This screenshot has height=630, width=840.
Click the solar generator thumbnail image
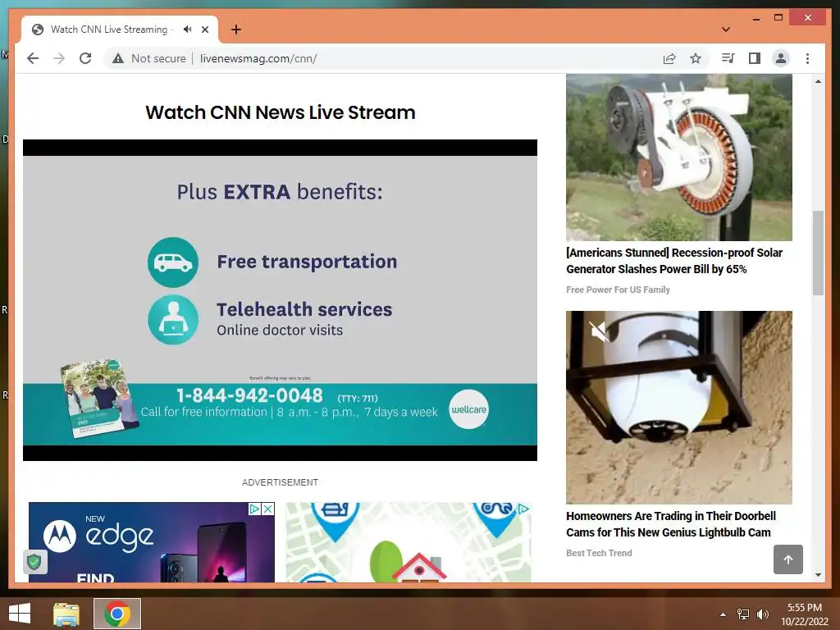[x=678, y=157]
